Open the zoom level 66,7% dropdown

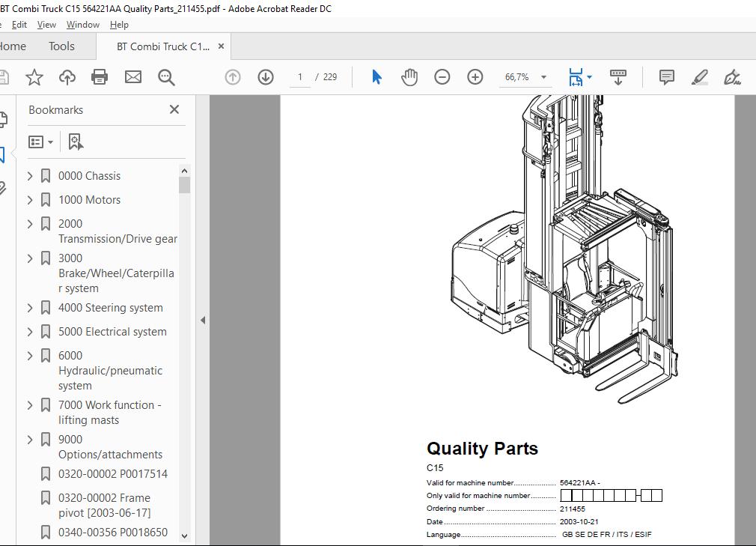coord(543,77)
